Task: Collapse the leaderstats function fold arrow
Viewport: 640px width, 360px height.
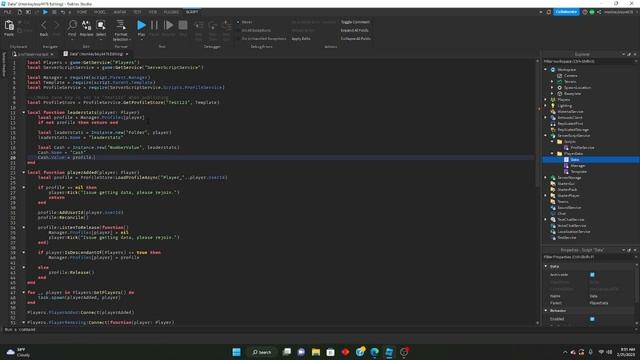Action: click(x=23, y=112)
